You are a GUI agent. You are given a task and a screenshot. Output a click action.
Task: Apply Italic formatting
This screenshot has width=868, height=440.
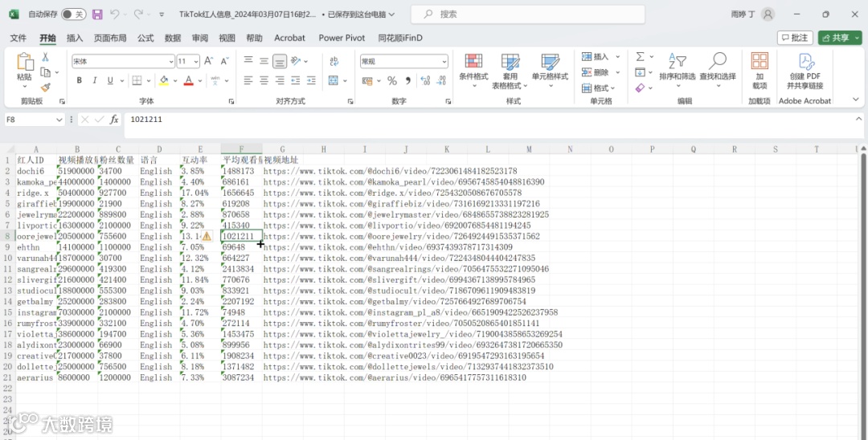pyautogui.click(x=95, y=81)
